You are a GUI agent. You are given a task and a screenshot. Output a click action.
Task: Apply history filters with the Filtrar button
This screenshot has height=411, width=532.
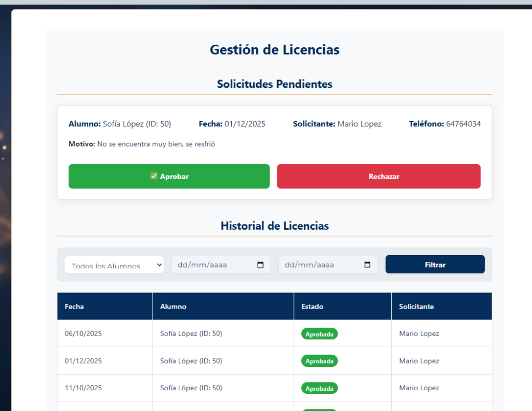click(x=435, y=264)
